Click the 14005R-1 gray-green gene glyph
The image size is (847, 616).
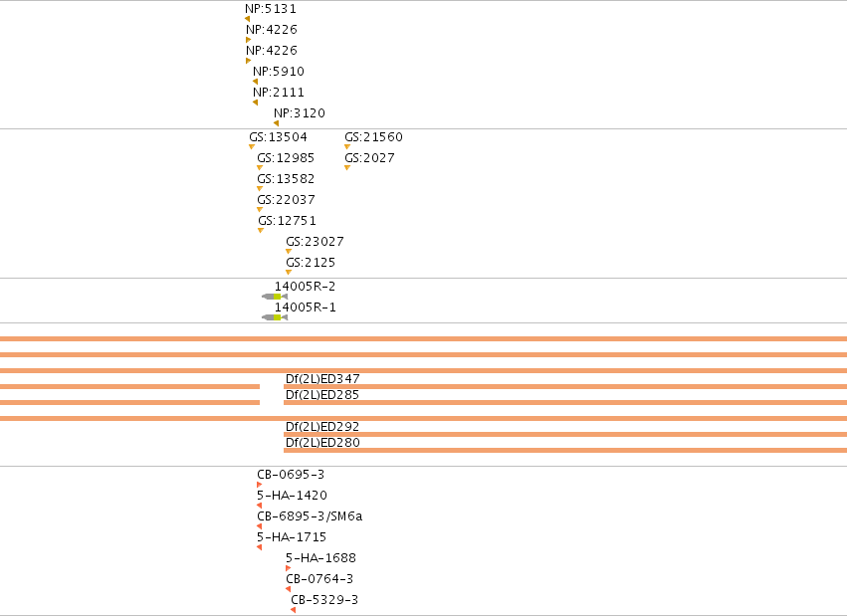pos(275,317)
